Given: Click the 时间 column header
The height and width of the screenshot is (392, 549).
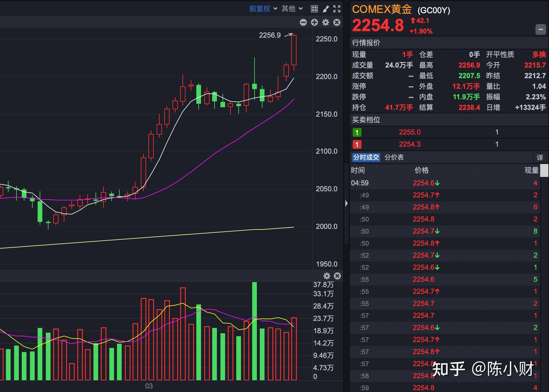Looking at the screenshot, I should click(x=358, y=170).
